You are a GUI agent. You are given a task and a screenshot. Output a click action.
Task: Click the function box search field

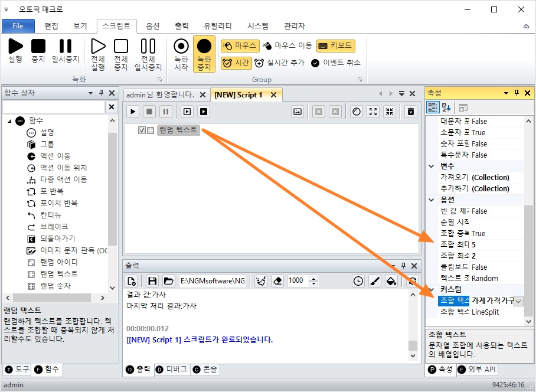click(54, 107)
